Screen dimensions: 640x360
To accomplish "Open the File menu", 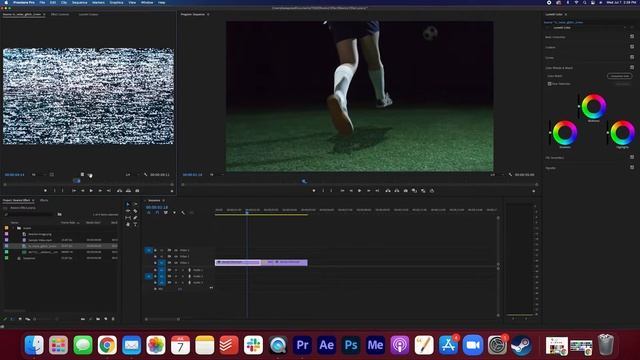I will 42,2.
